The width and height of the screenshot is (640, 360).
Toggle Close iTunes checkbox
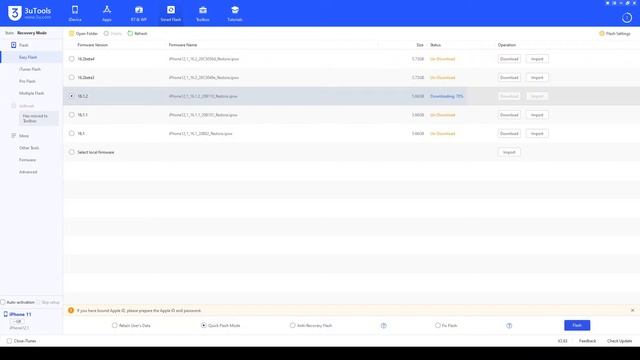click(x=9, y=341)
